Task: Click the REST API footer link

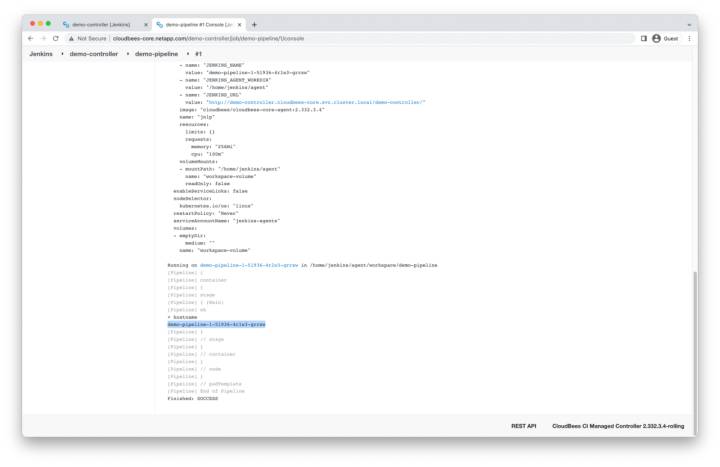Action: (524, 425)
